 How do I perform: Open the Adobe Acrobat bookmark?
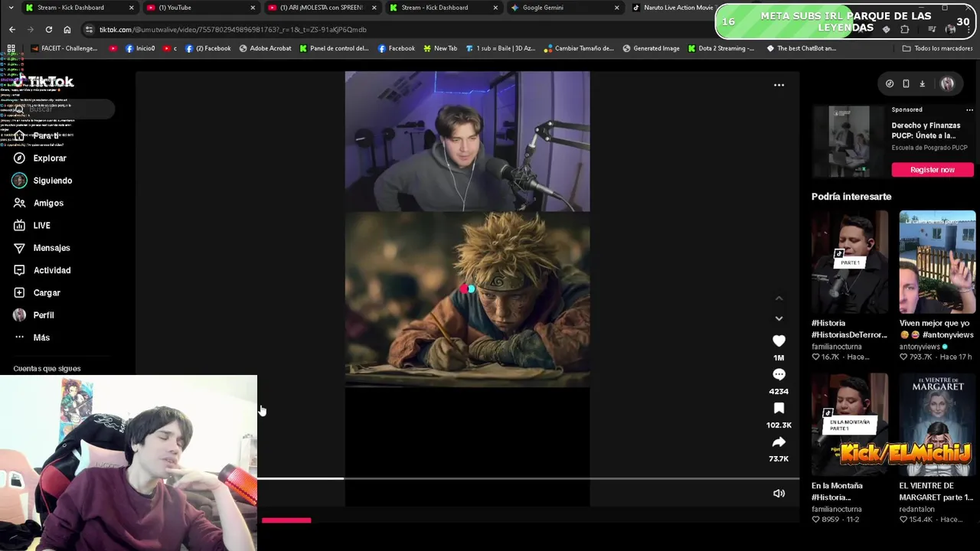point(265,48)
